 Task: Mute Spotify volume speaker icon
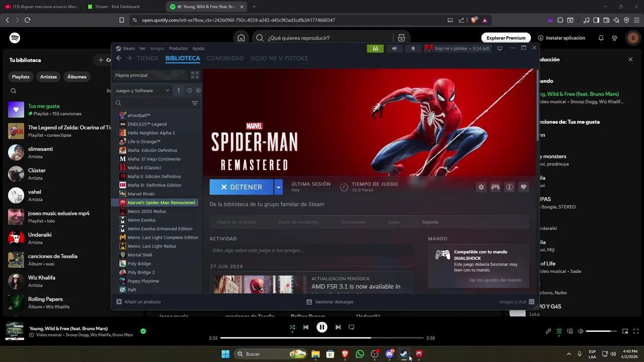pyautogui.click(x=581, y=331)
